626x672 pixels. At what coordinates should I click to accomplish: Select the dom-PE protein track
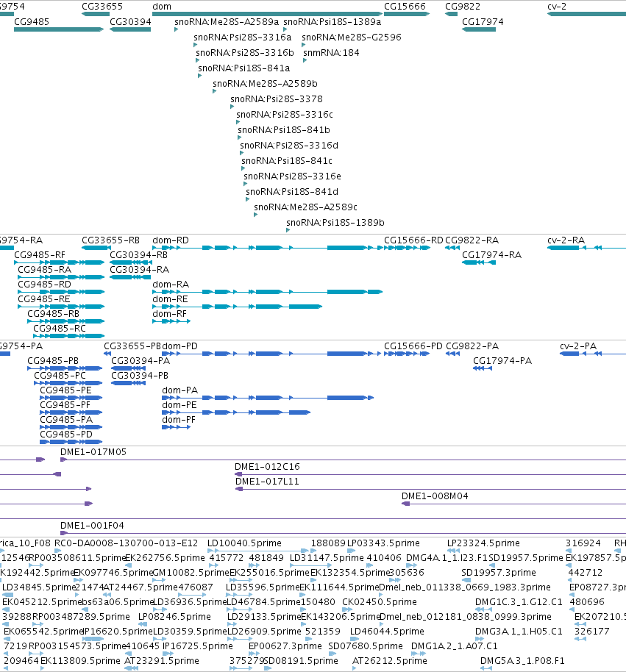point(236,412)
